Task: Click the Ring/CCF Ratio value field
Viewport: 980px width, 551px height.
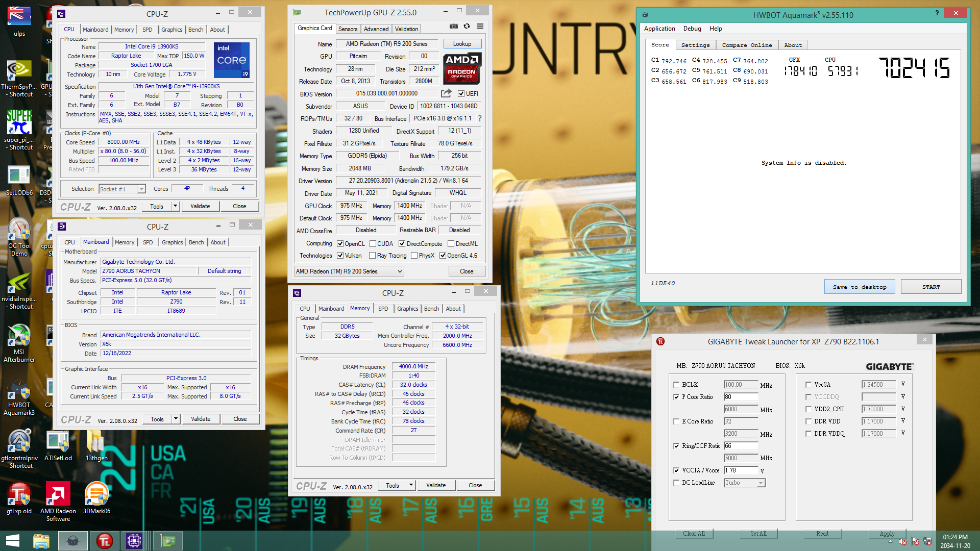Action: [741, 446]
